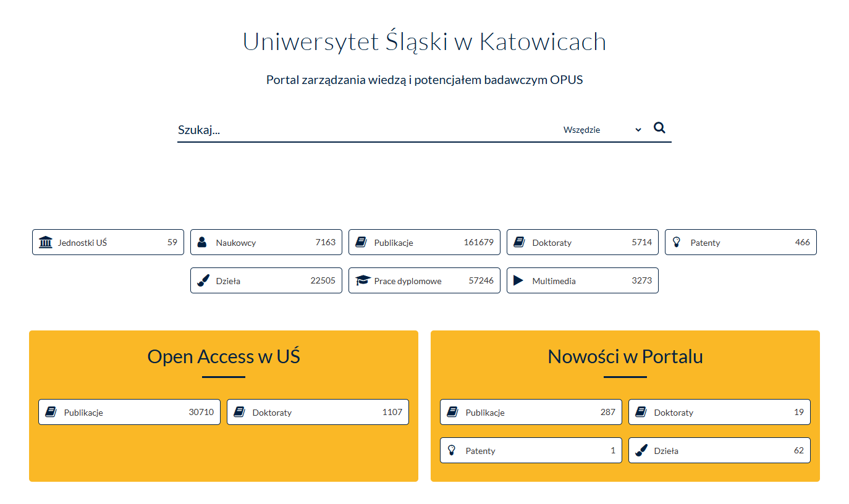Viewport: 849px width, 504px height.
Task: Click the Nowości w Portalu heading
Action: [x=625, y=356]
